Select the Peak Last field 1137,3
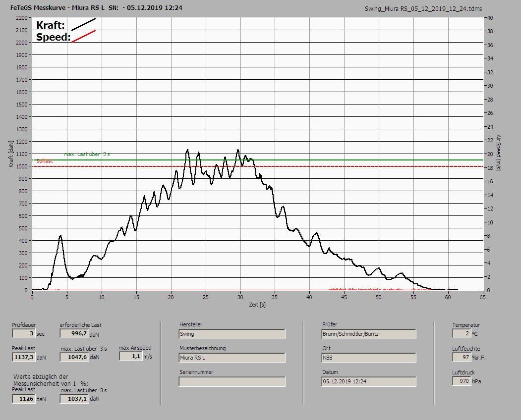 [24, 357]
